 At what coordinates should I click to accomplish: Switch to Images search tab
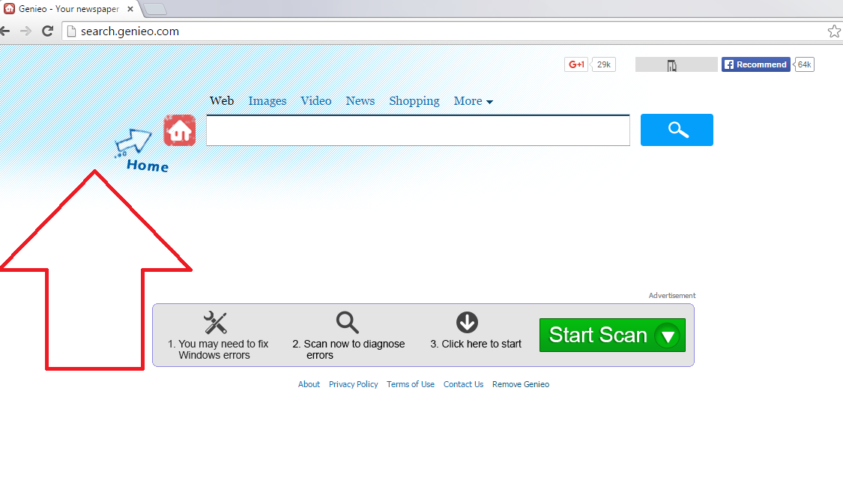point(268,101)
